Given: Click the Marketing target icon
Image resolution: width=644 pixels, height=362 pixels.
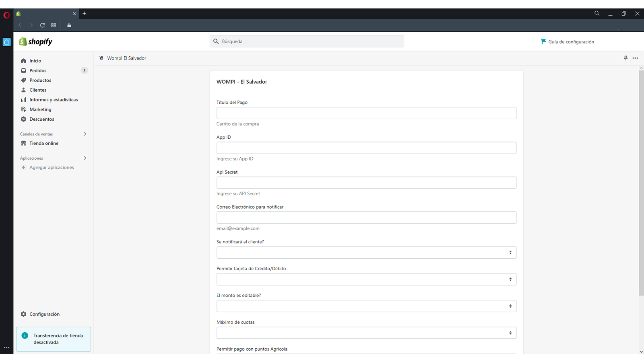Looking at the screenshot, I should coord(23,109).
